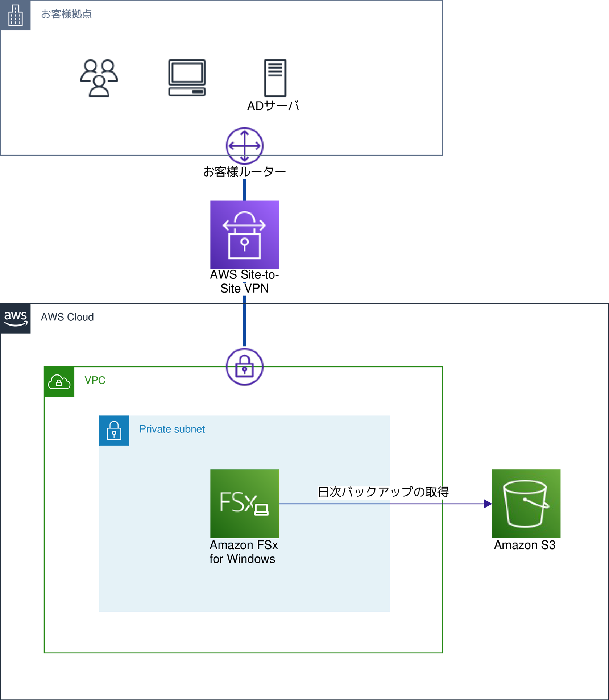This screenshot has width=609, height=700.
Task: Click the customer router icon
Action: (x=245, y=146)
